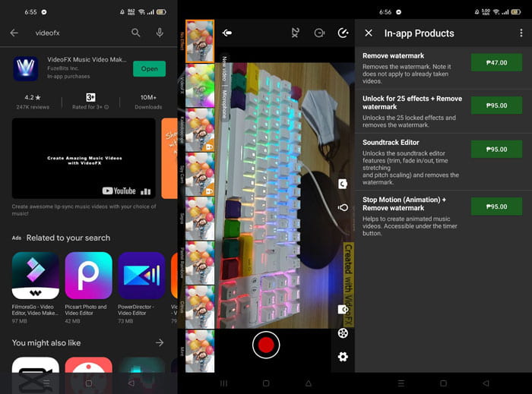Tap Android home button in In-app Products screen

click(443, 383)
